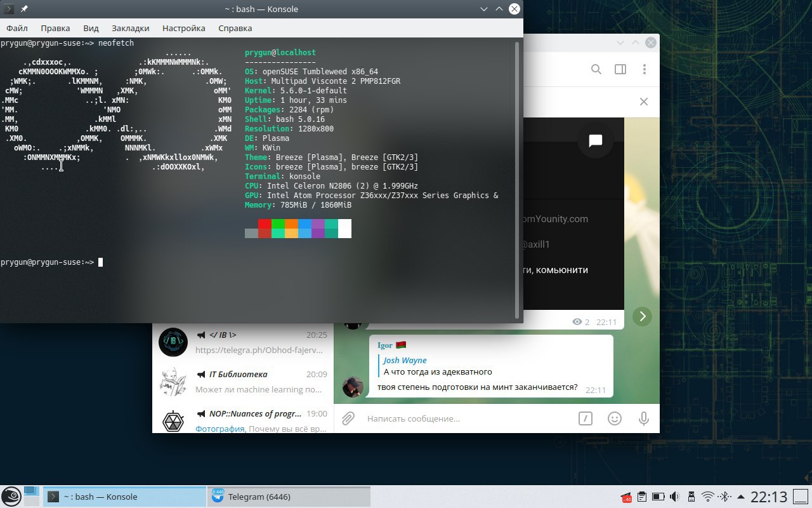The width and height of the screenshot is (812, 508).
Task: Click the white color block in neofetch output
Action: point(344,229)
